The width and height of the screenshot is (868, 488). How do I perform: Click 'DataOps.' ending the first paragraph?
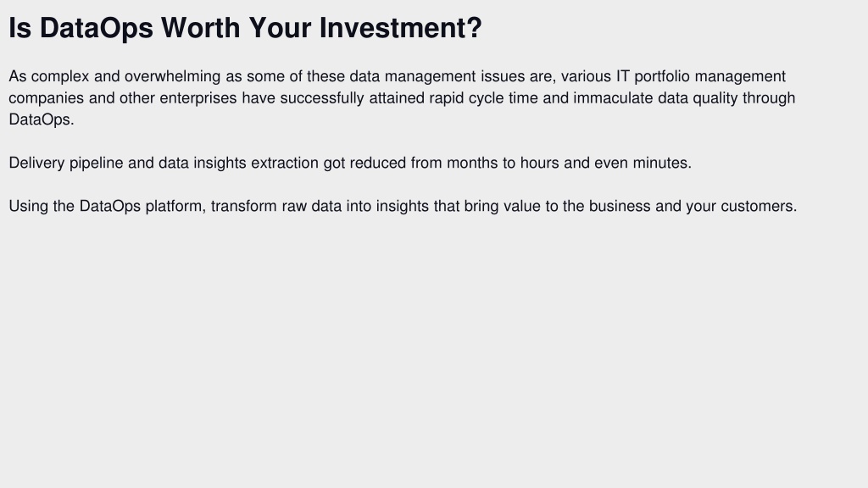tap(42, 120)
